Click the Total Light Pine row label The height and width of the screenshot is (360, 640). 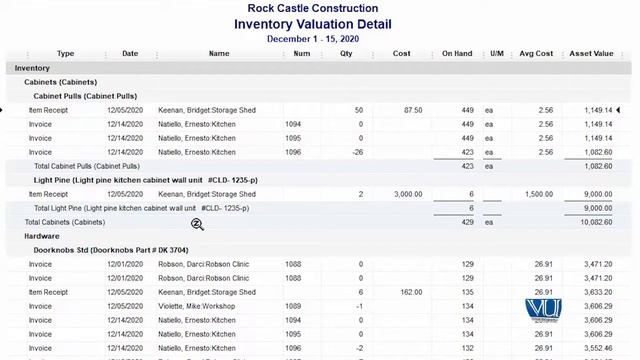click(x=141, y=208)
